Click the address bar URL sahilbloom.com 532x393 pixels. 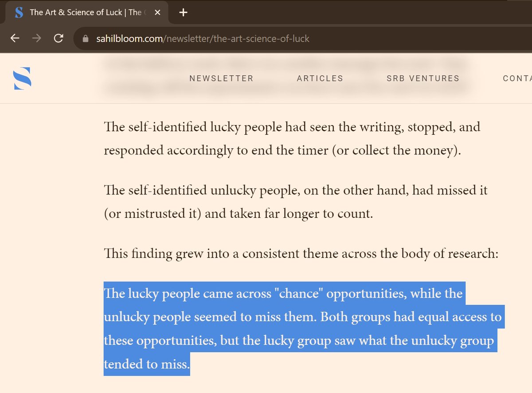[203, 39]
